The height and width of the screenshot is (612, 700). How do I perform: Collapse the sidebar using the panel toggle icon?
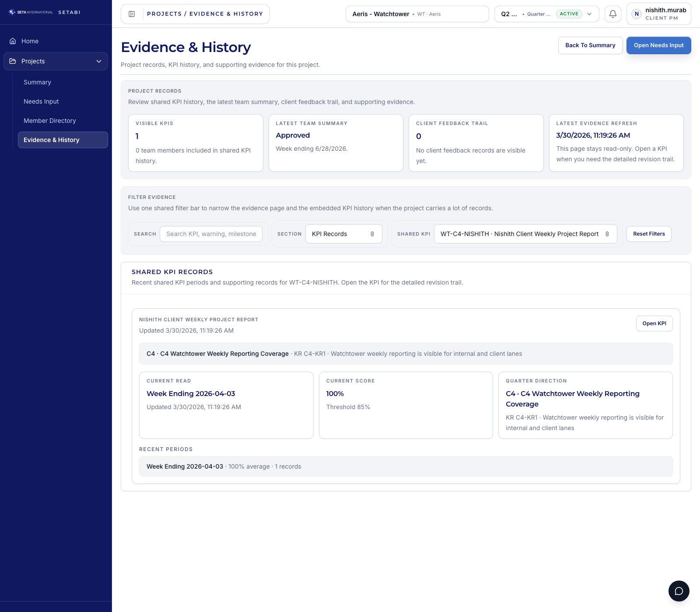(x=131, y=14)
